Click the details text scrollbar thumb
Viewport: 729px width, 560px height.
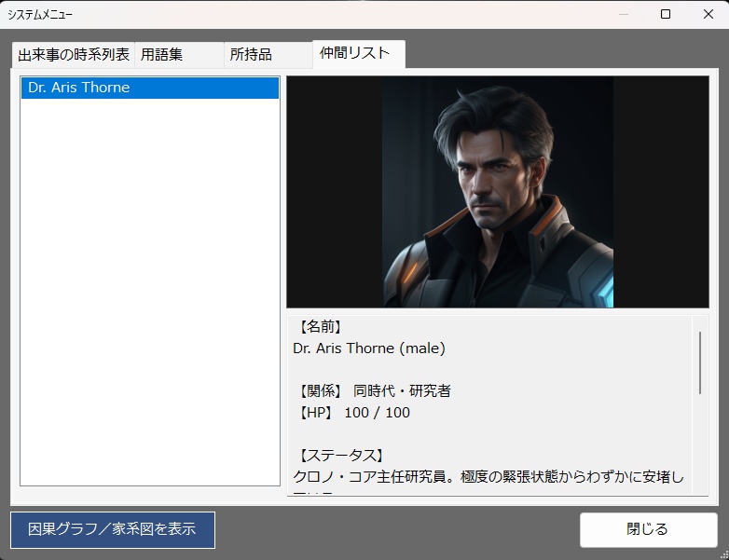pyautogui.click(x=700, y=363)
